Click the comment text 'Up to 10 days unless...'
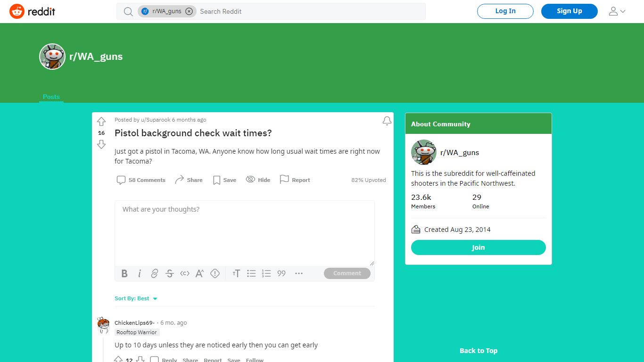Image resolution: width=644 pixels, height=362 pixels. [216, 345]
